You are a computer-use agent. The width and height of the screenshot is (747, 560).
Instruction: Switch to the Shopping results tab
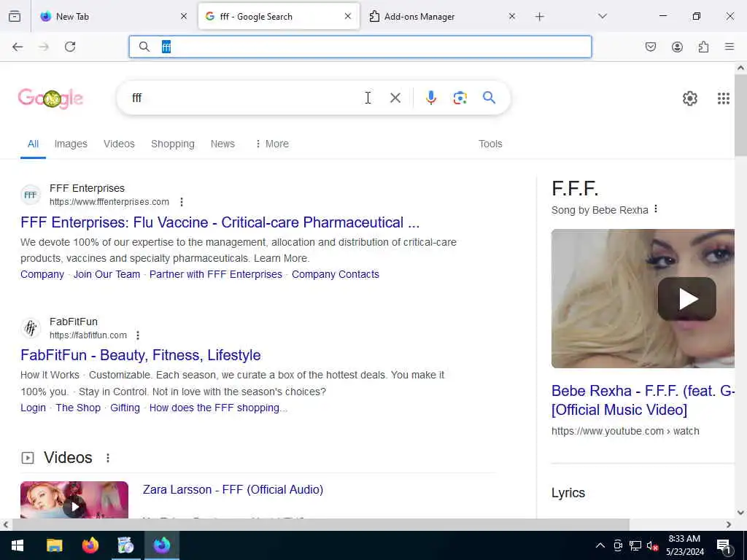172,144
